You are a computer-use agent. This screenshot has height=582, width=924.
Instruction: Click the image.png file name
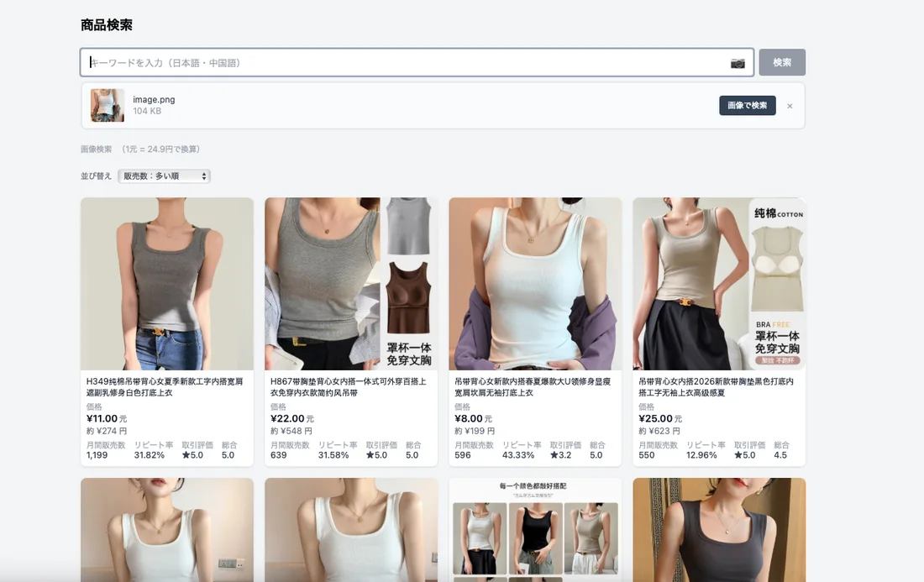154,100
